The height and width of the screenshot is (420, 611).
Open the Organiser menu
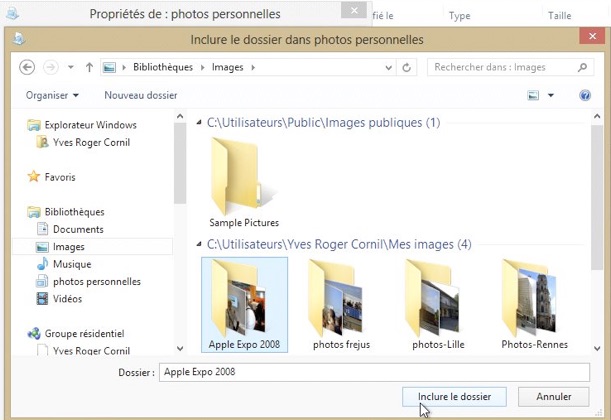click(52, 95)
